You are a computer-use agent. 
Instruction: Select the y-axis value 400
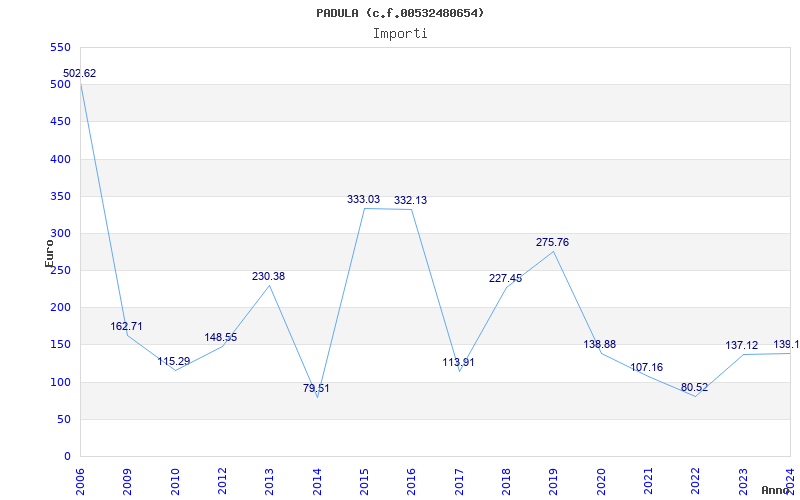pos(60,159)
